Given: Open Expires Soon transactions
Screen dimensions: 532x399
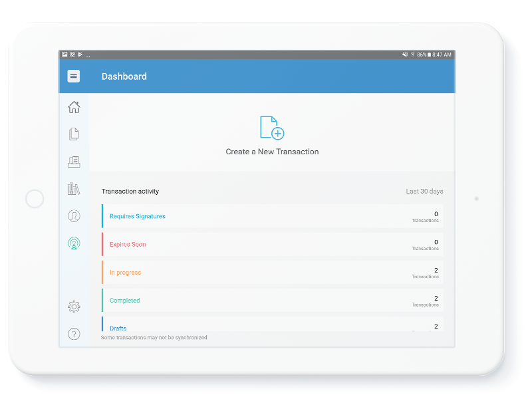Looking at the screenshot, I should pyautogui.click(x=273, y=244).
